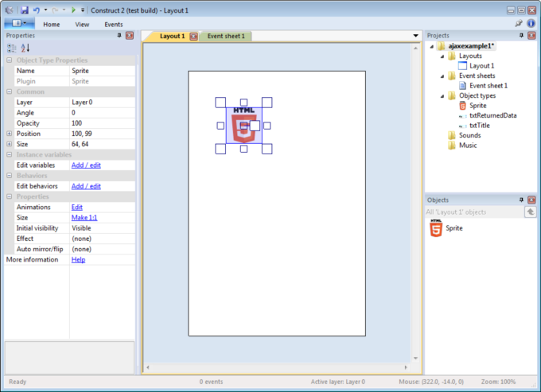
Task: Collapse the Instance variables section
Action: point(10,154)
